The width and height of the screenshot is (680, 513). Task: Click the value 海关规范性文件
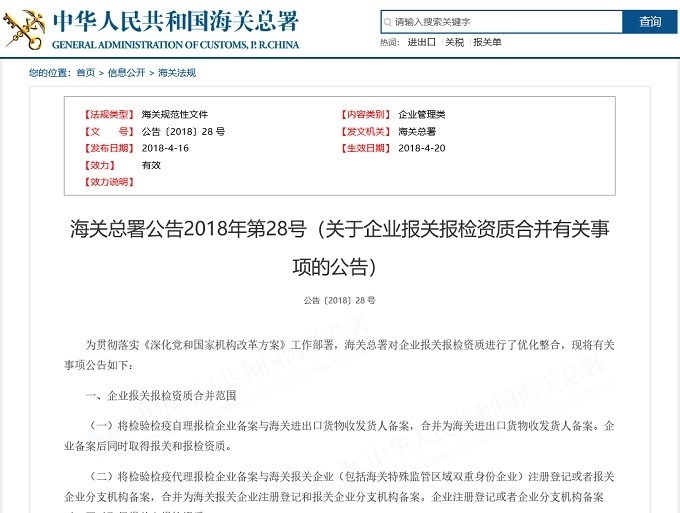[x=175, y=114]
